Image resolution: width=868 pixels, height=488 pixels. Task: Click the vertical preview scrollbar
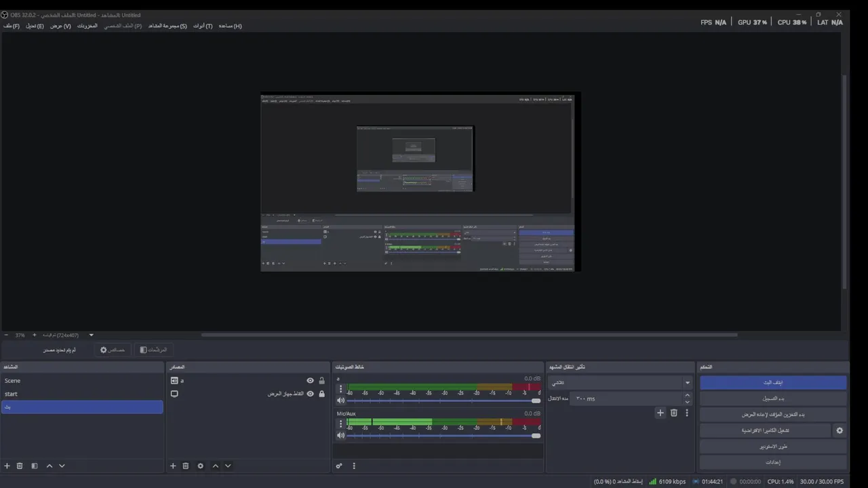coord(844,182)
